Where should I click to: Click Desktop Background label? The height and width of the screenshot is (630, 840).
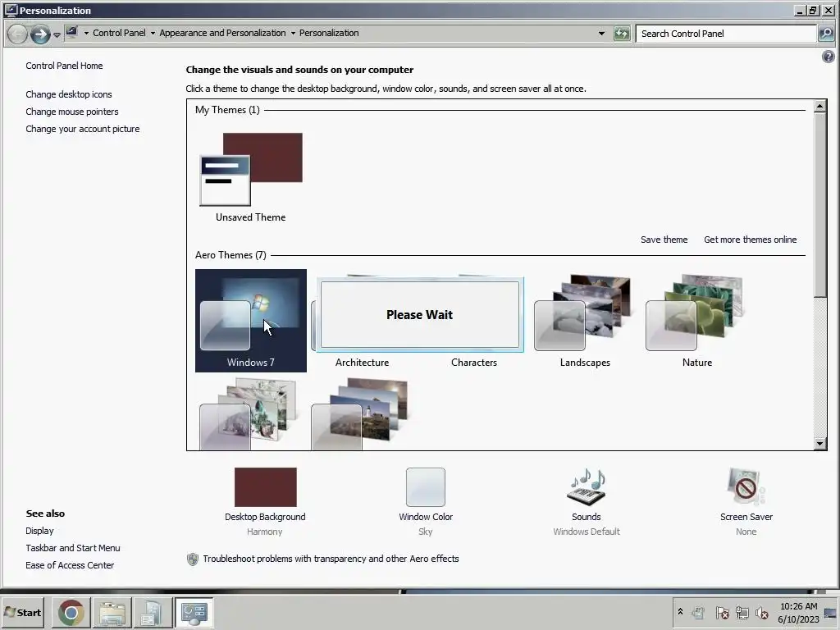(x=265, y=517)
